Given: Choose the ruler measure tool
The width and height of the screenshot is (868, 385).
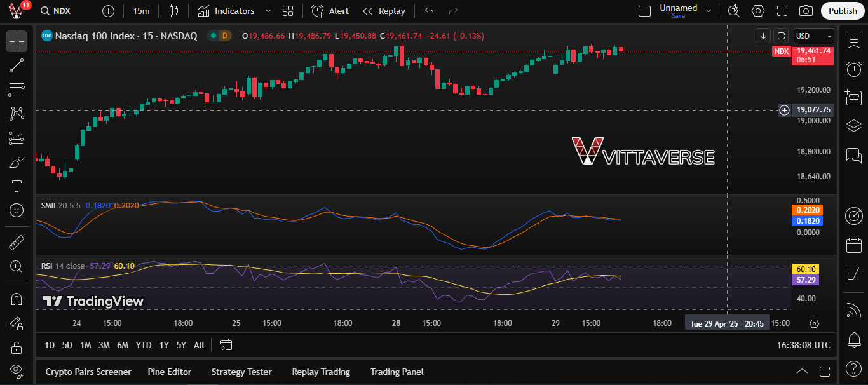Looking at the screenshot, I should click(17, 242).
